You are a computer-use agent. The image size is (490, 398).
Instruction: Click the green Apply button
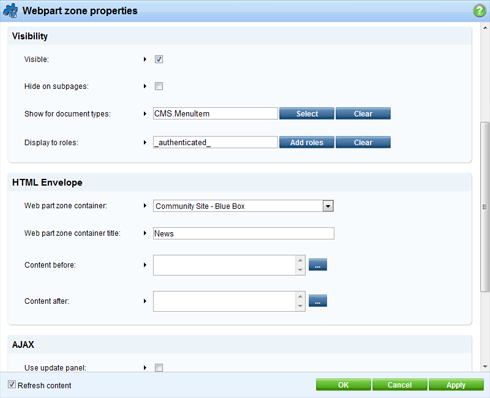click(456, 385)
